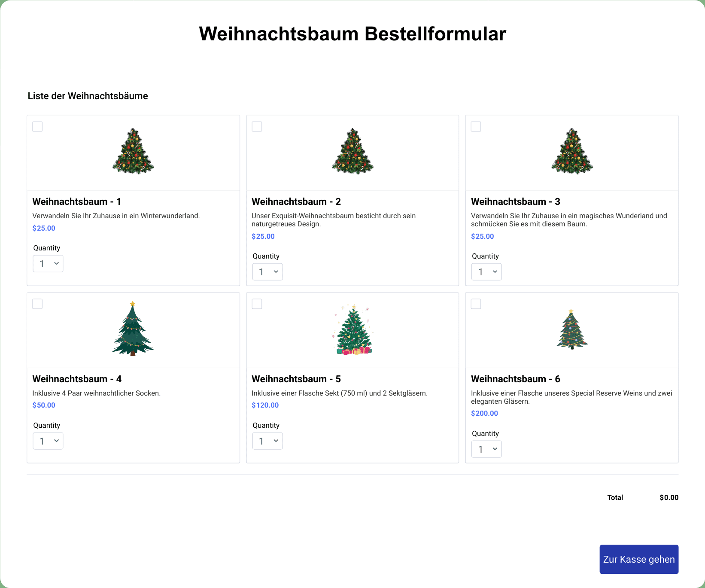The image size is (705, 588).
Task: Click the Weihnachtsbaum - 1 tree image
Action: tap(133, 151)
